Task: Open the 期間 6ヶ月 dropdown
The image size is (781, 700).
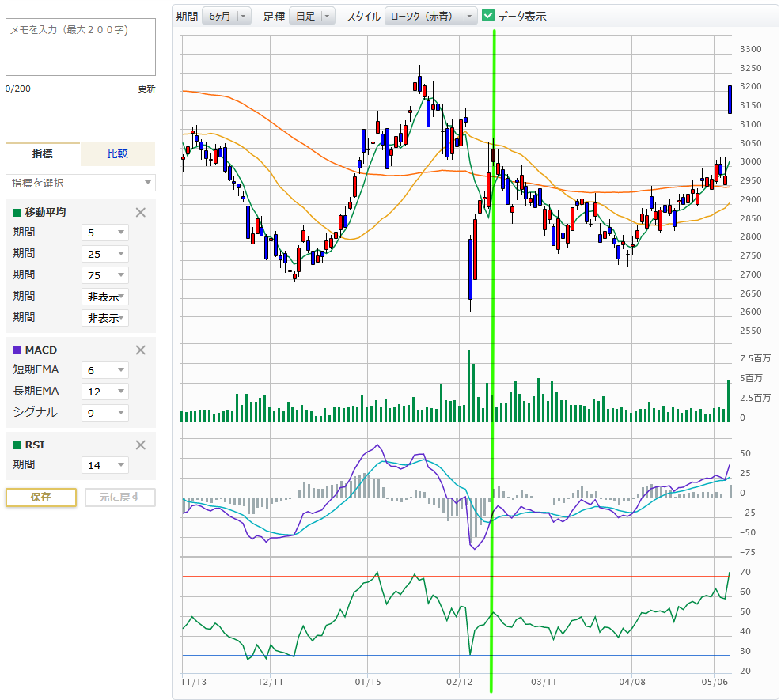Action: [x=226, y=16]
